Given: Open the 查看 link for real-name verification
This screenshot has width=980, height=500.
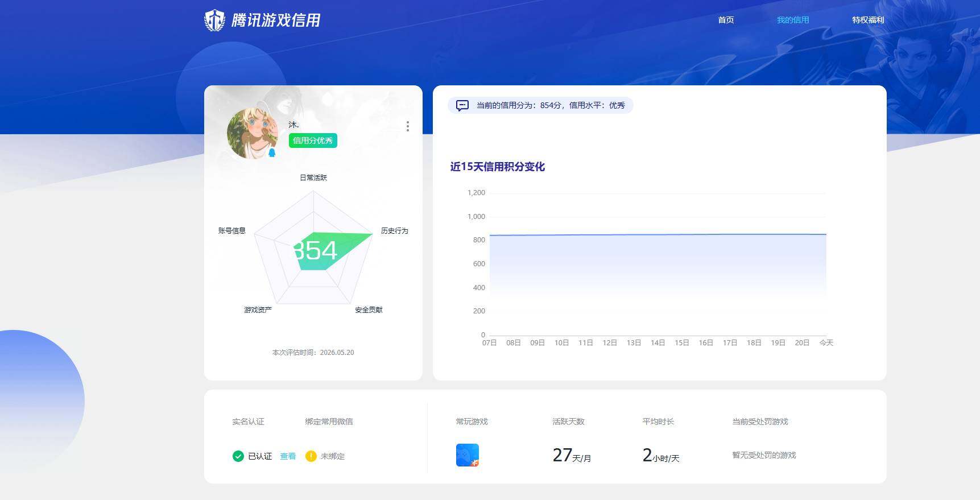Looking at the screenshot, I should 288,456.
